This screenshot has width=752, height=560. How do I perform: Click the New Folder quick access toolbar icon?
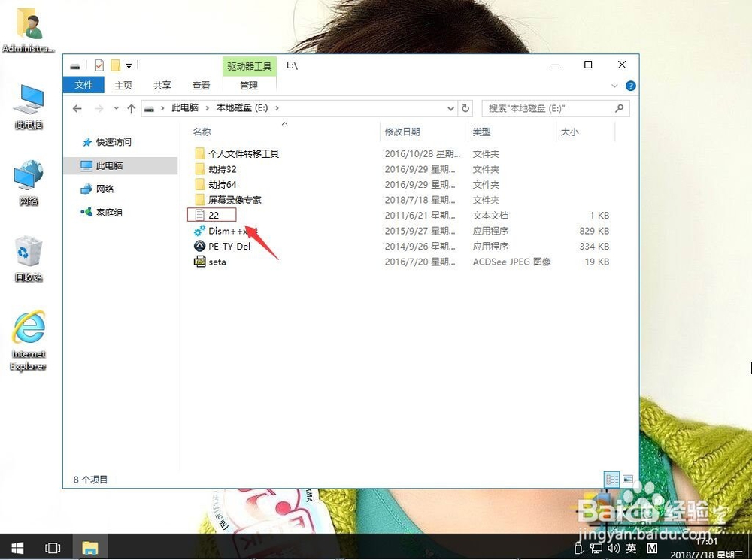[117, 65]
